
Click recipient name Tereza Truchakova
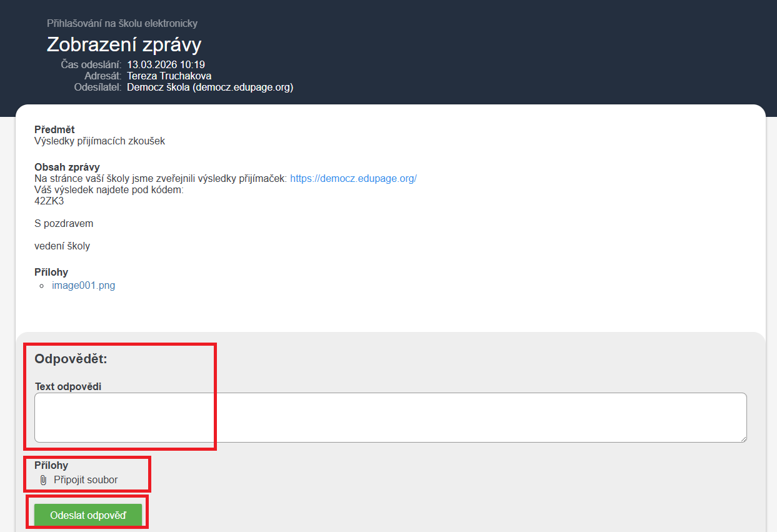[x=169, y=76]
